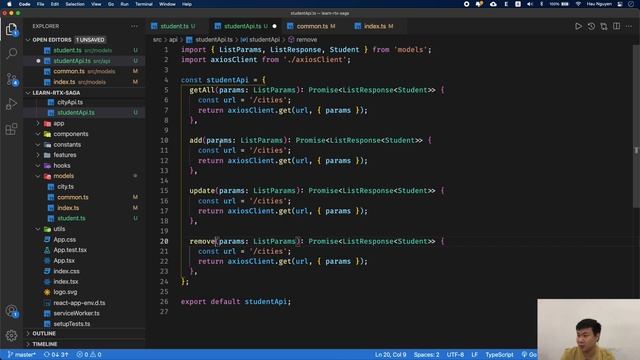Image resolution: width=640 pixels, height=360 pixels.
Task: Collapse the models folder
Action: pos(64,176)
